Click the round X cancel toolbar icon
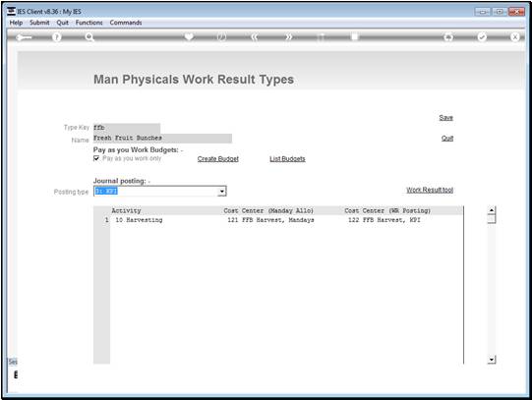 tap(514, 37)
